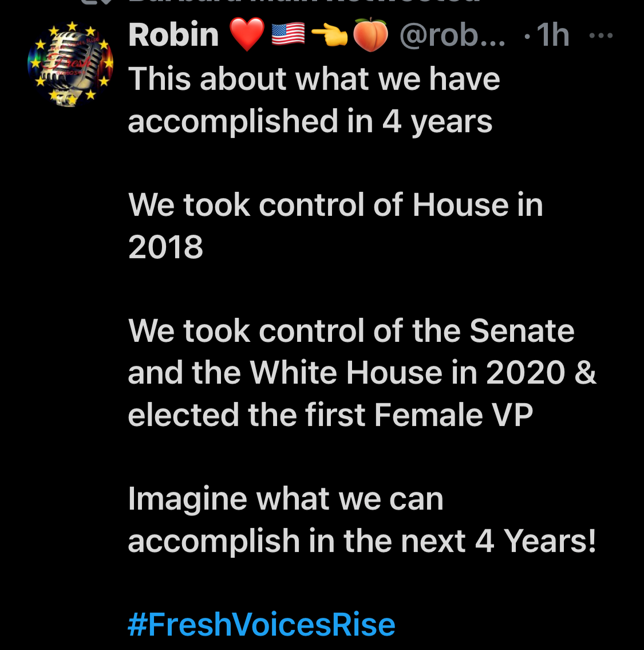Image resolution: width=644 pixels, height=650 pixels.
Task: Click the line 'We took control of the Senate'
Action: (x=351, y=331)
